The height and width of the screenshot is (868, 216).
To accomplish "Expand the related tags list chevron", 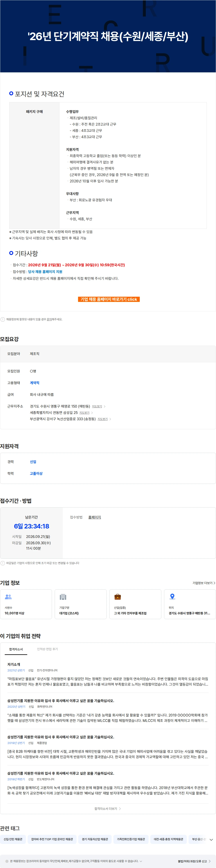I will pyautogui.click(x=211, y=839).
